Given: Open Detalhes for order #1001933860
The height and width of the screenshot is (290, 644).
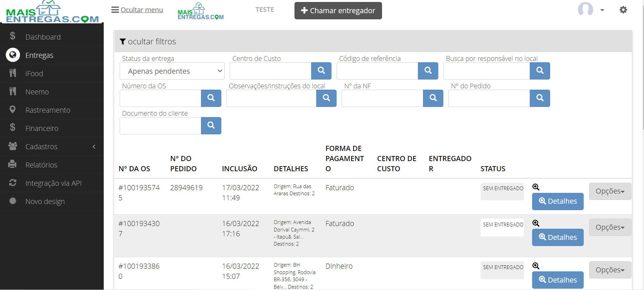Looking at the screenshot, I should (x=558, y=280).
